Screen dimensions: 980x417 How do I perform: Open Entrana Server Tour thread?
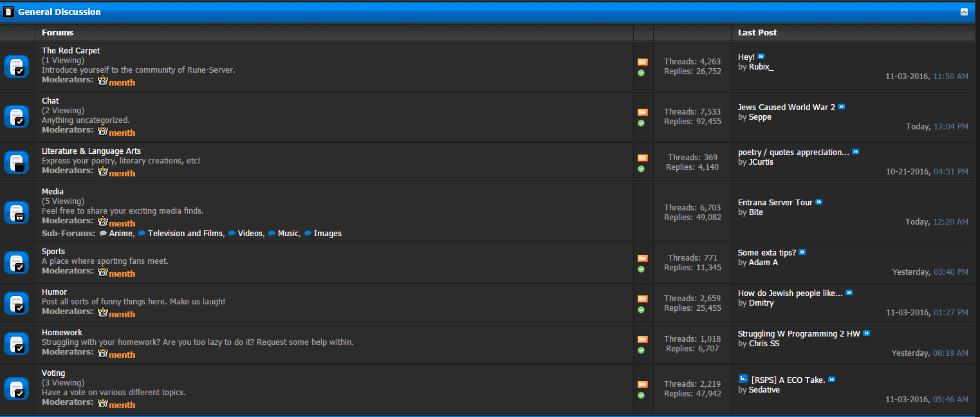775,202
